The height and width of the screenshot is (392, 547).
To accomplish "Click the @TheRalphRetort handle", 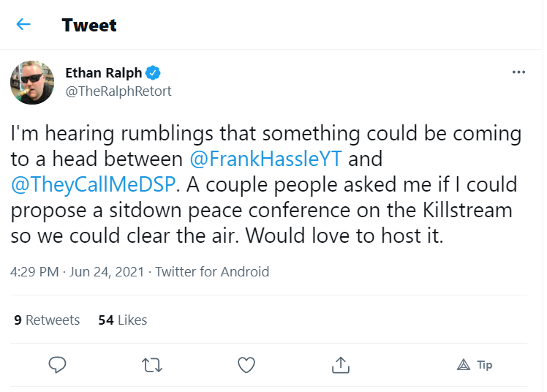I will (118, 91).
